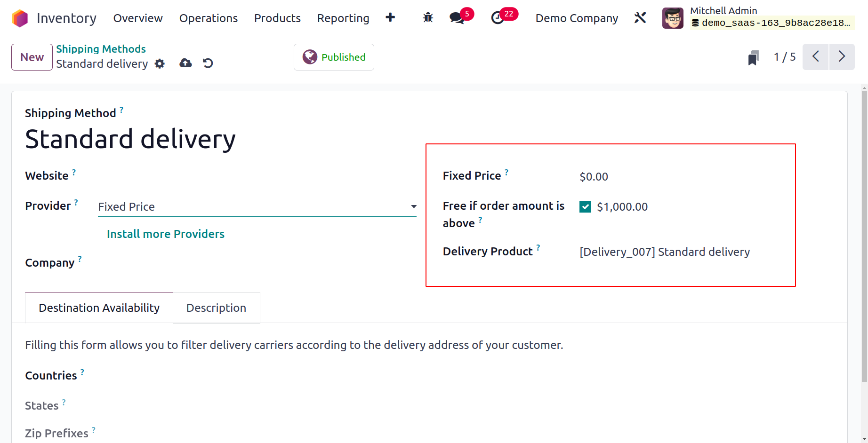The height and width of the screenshot is (443, 868).
Task: Click the plus icon in the menu bar
Action: [x=390, y=18]
